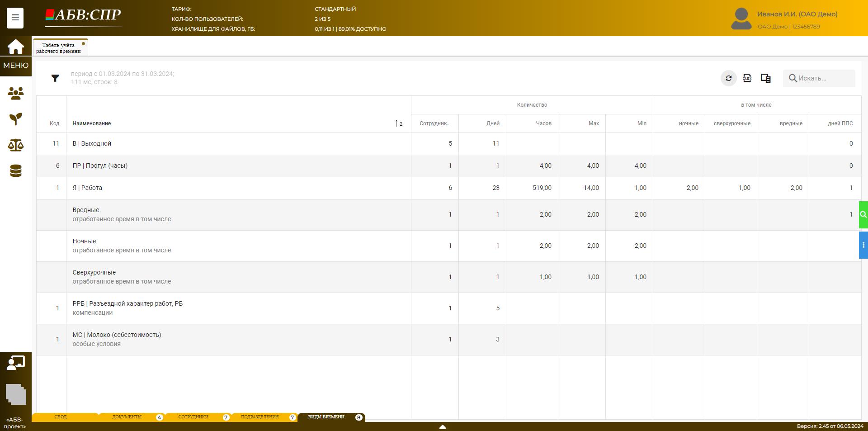
Task: Export table to XLSX file
Action: pos(747,78)
